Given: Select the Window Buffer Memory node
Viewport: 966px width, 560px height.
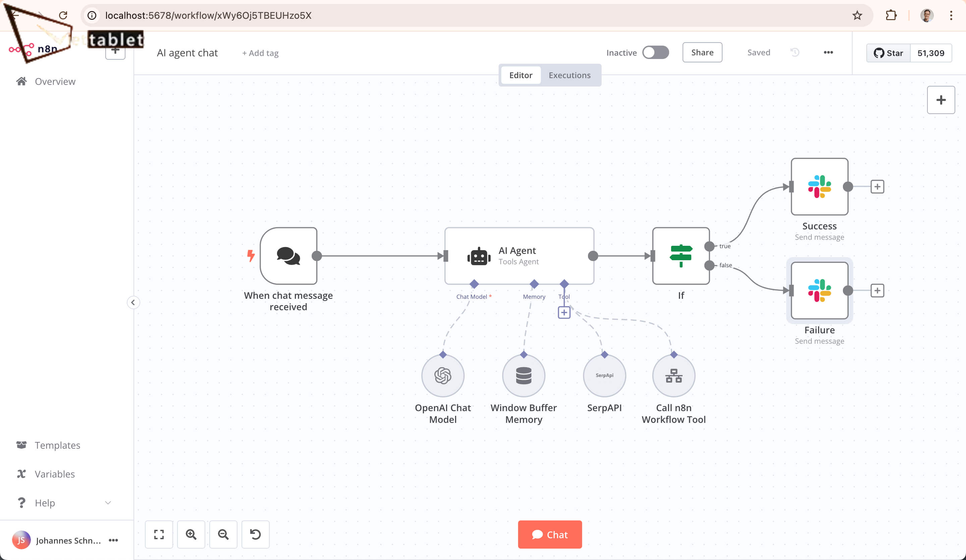Looking at the screenshot, I should coord(524,376).
